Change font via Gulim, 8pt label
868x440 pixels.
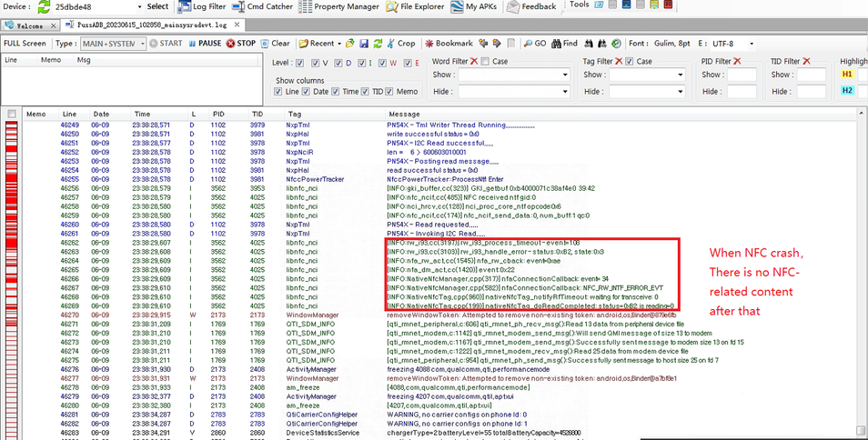coord(672,43)
